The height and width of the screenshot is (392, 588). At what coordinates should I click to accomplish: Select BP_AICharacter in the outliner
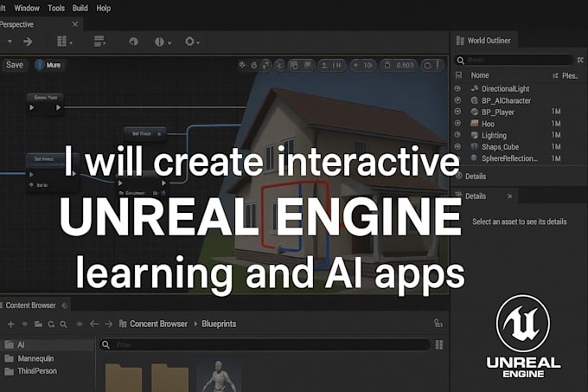click(x=506, y=100)
